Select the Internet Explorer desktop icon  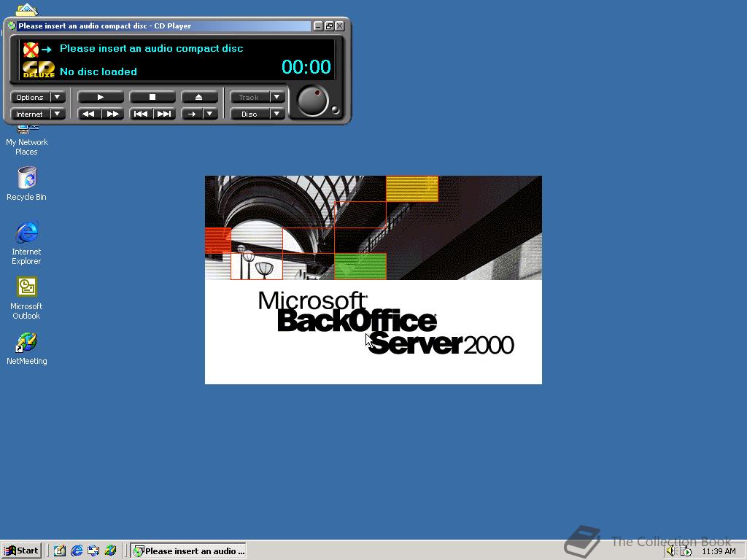coord(27,244)
